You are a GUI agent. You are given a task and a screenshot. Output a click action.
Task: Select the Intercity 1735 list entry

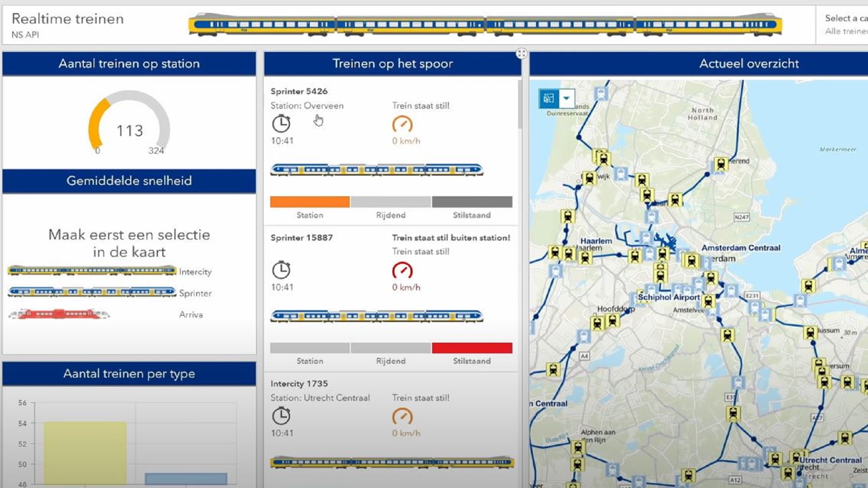[x=299, y=384]
